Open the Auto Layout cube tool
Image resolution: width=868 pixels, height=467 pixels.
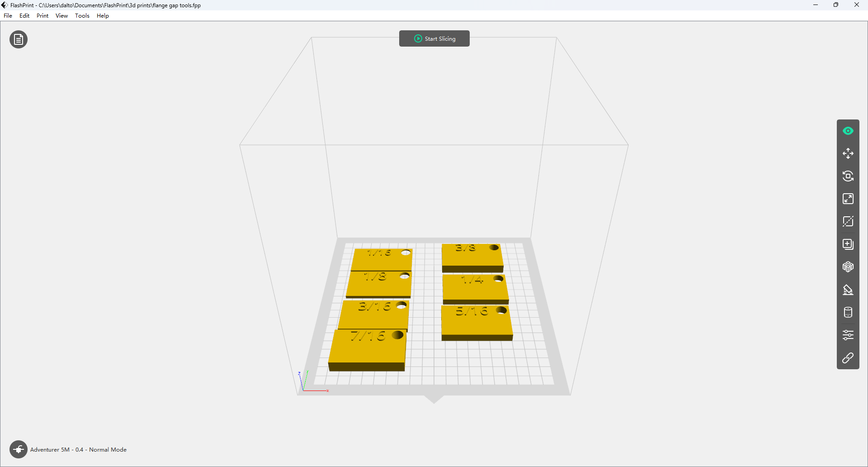point(848,267)
